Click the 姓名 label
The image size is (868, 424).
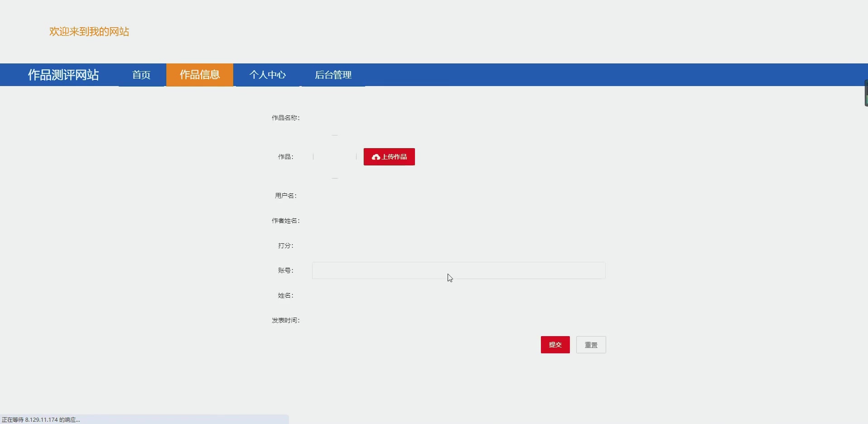pyautogui.click(x=286, y=295)
